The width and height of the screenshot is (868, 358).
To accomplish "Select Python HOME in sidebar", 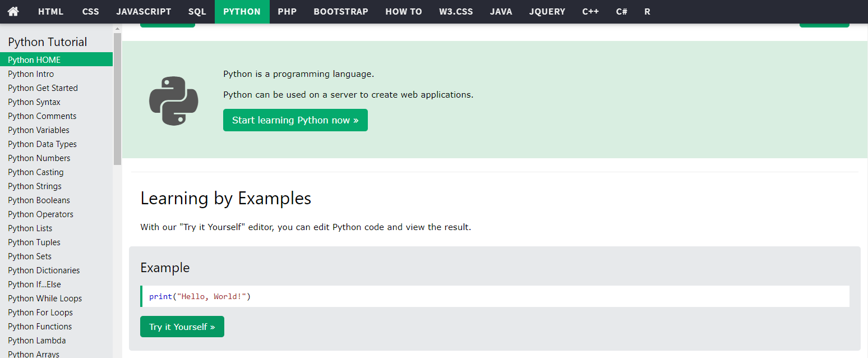I will [x=56, y=59].
